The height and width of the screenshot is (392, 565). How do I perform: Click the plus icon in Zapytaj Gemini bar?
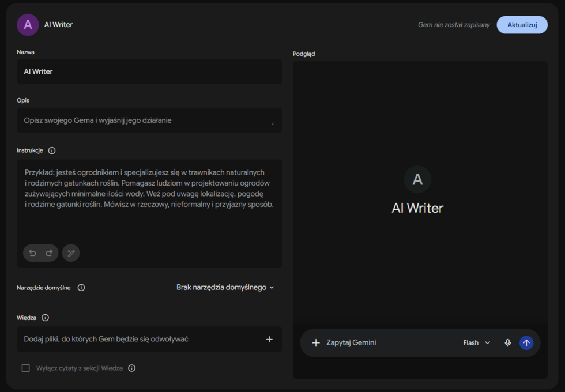316,343
